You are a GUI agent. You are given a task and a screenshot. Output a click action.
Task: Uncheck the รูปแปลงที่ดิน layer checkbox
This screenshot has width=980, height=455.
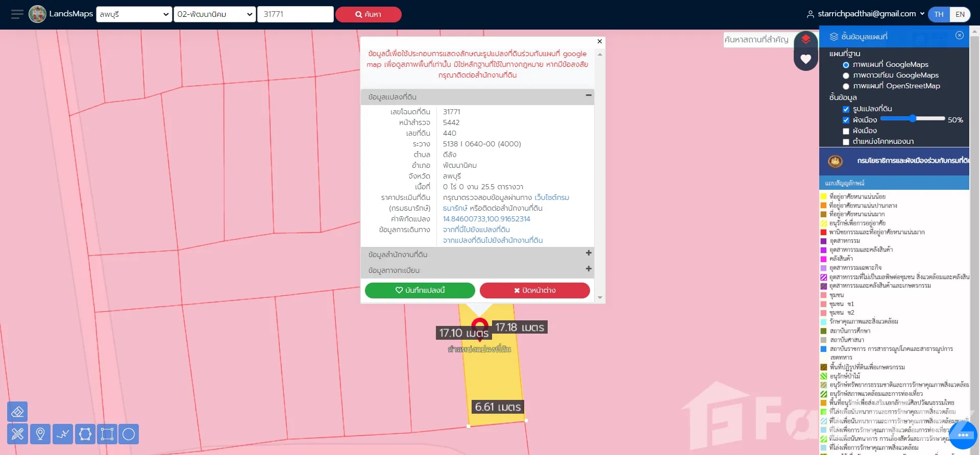click(x=846, y=109)
